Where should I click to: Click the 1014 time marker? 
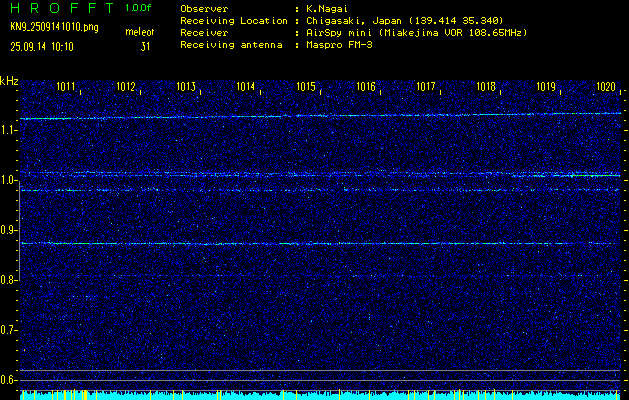coord(246,86)
